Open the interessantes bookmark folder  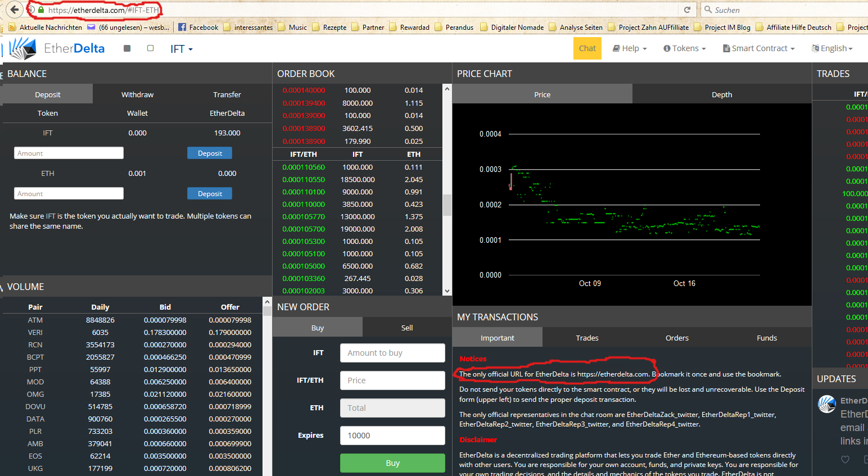tap(248, 27)
